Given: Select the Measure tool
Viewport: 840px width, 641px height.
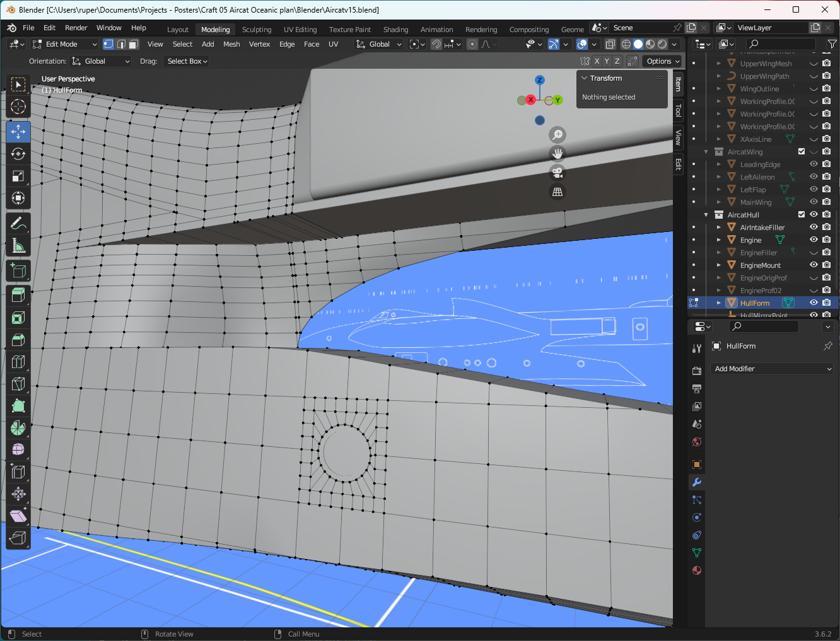Looking at the screenshot, I should tap(18, 246).
